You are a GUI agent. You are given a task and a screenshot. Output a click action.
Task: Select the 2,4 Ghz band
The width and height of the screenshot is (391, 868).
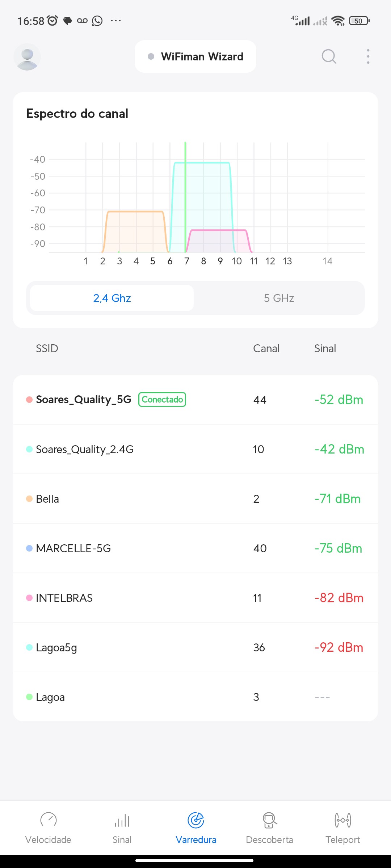(112, 298)
